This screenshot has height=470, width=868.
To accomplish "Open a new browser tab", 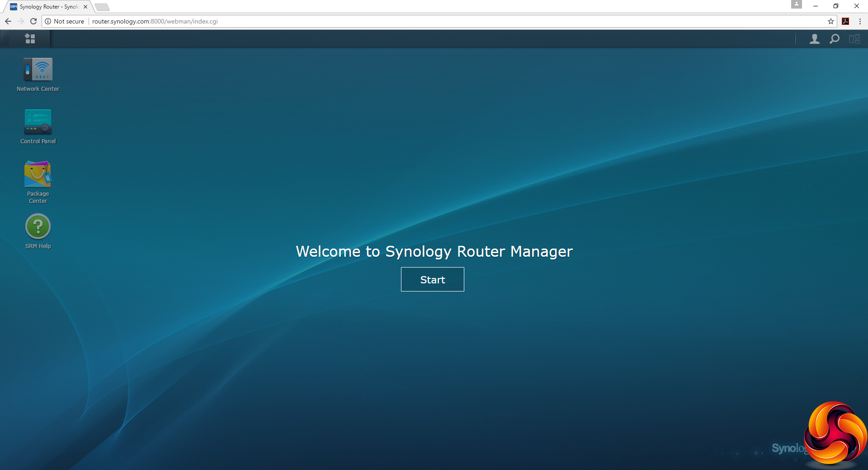I will [102, 7].
